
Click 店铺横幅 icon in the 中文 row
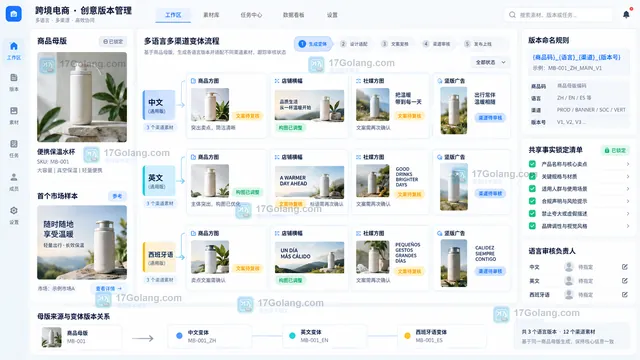coord(277,81)
